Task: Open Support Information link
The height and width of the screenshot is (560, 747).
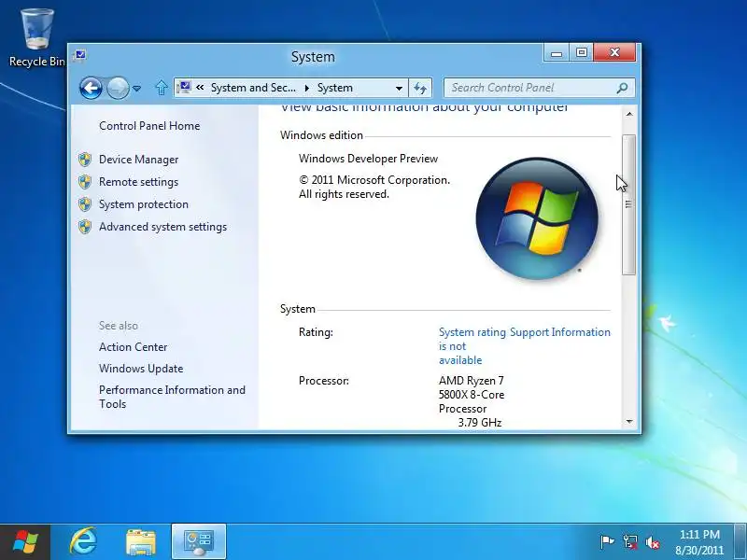Action: tap(559, 332)
